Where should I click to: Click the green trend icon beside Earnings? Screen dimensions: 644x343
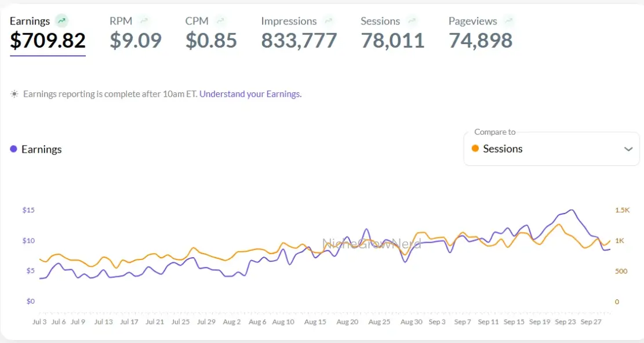[x=61, y=21]
